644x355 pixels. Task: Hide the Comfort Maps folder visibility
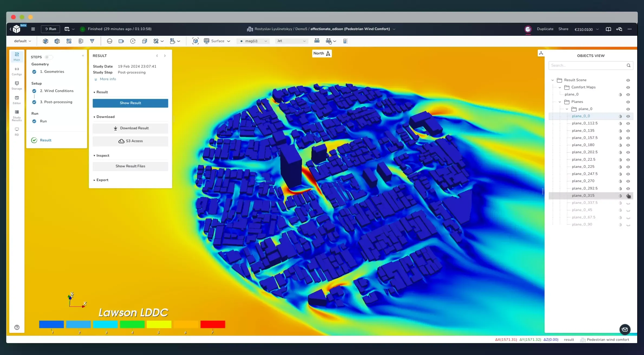(629, 87)
